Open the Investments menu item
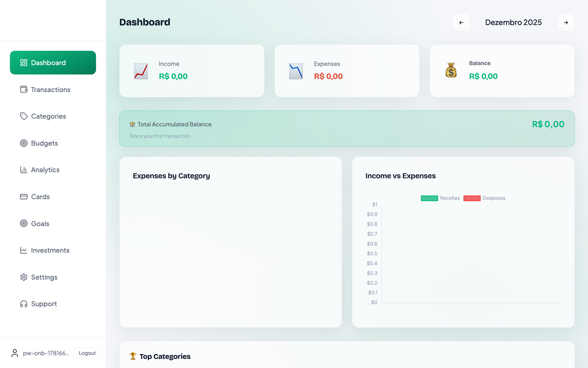The image size is (588, 368). 53,250
